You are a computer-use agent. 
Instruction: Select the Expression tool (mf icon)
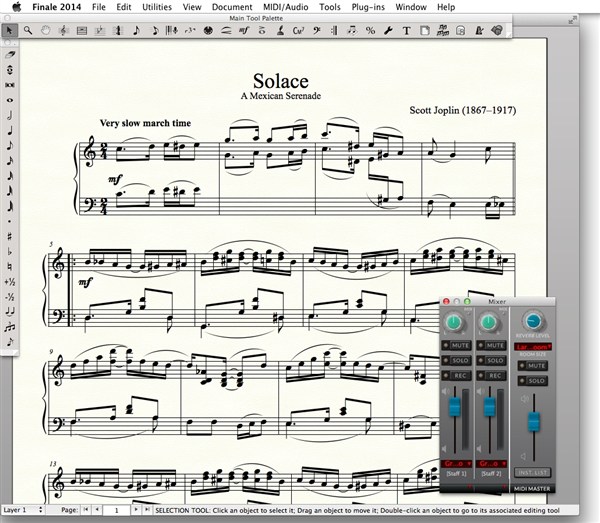pyautogui.click(x=244, y=30)
